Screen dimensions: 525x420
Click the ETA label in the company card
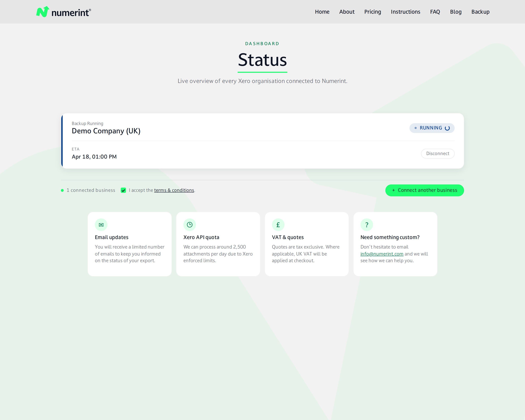click(x=75, y=149)
